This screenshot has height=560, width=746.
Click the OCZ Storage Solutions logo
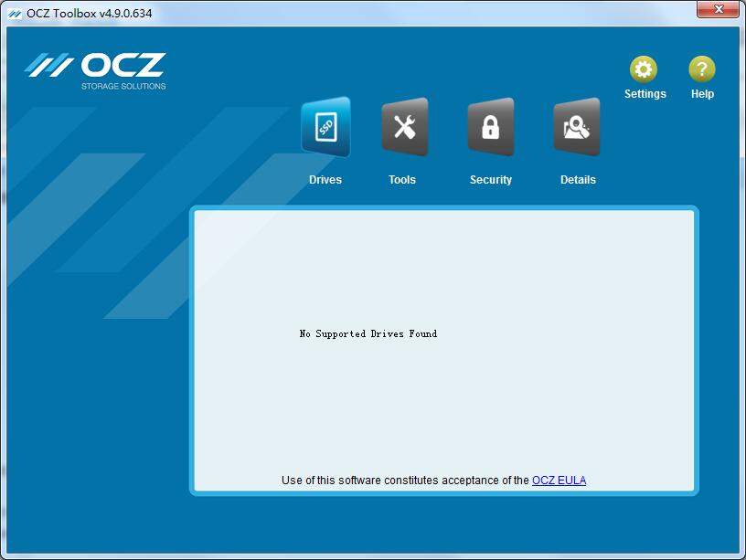coord(96,70)
